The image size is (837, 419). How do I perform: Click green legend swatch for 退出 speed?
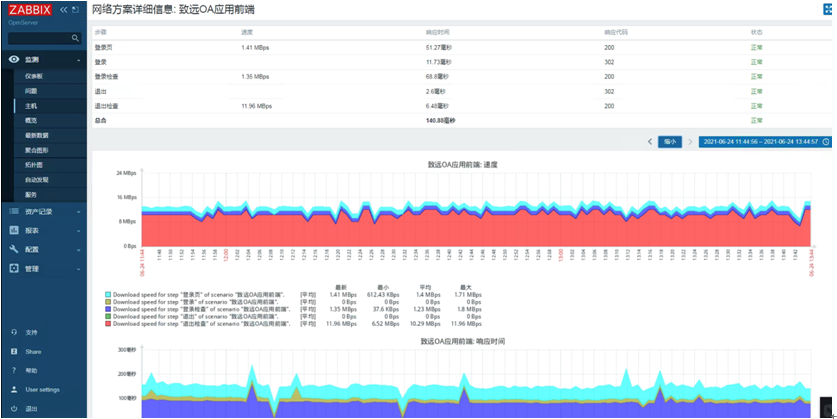(x=108, y=317)
